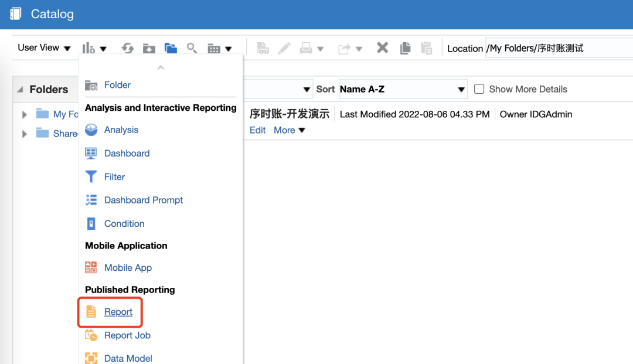This screenshot has height=364, width=633.
Task: Click the orange Report document icon
Action: [x=91, y=311]
